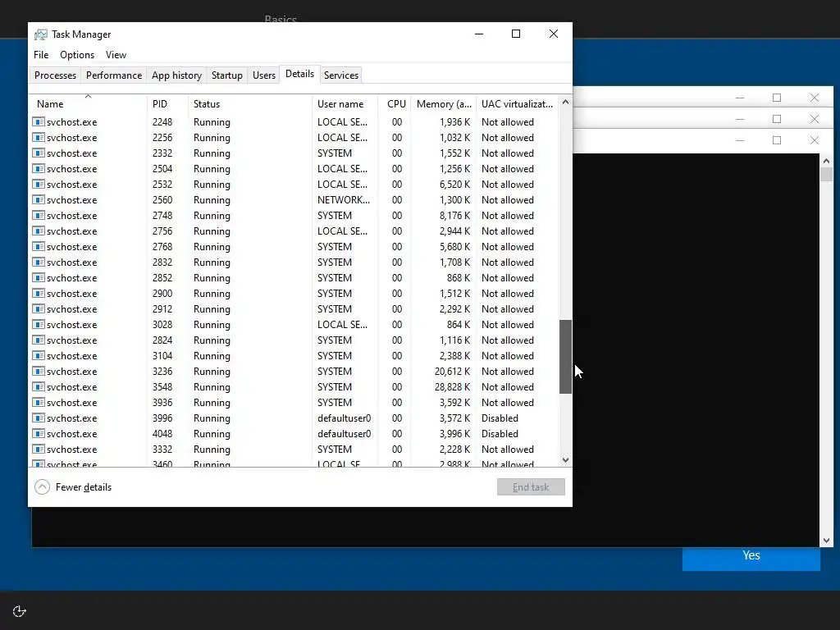Collapse Task Manager with Fewer details
Screen dimensions: 840x630
coord(73,487)
